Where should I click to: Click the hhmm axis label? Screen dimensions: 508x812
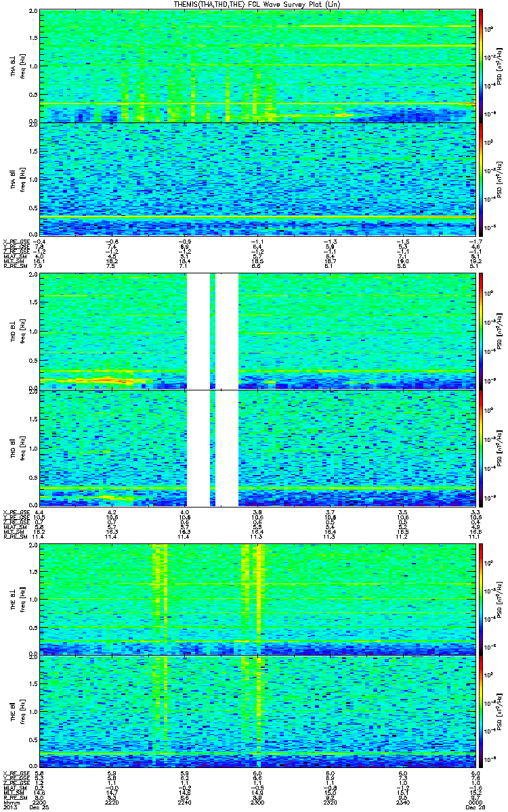(10, 801)
